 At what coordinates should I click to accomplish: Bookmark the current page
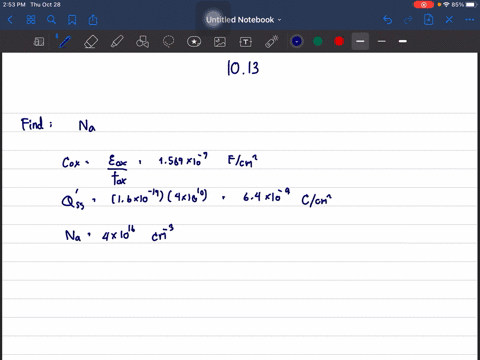[x=72, y=20]
